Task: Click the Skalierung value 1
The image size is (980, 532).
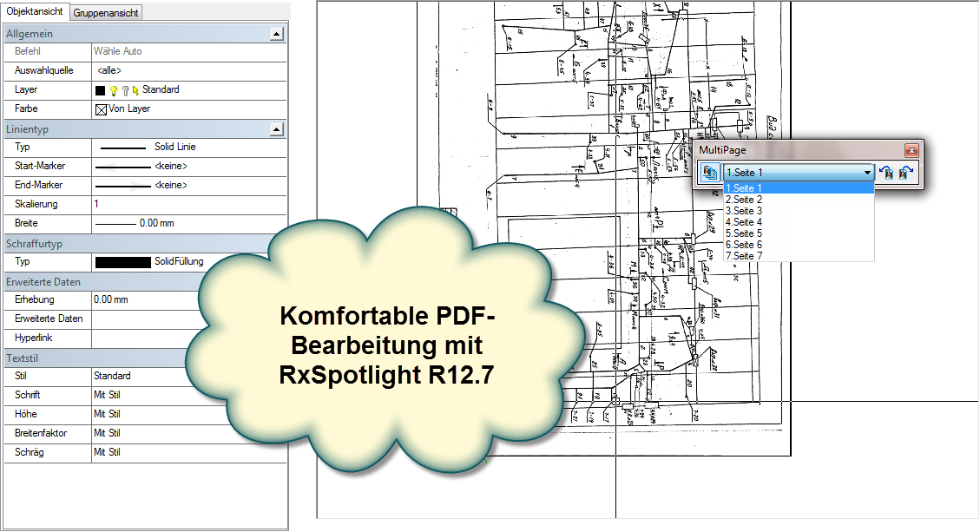Action: tap(96, 204)
